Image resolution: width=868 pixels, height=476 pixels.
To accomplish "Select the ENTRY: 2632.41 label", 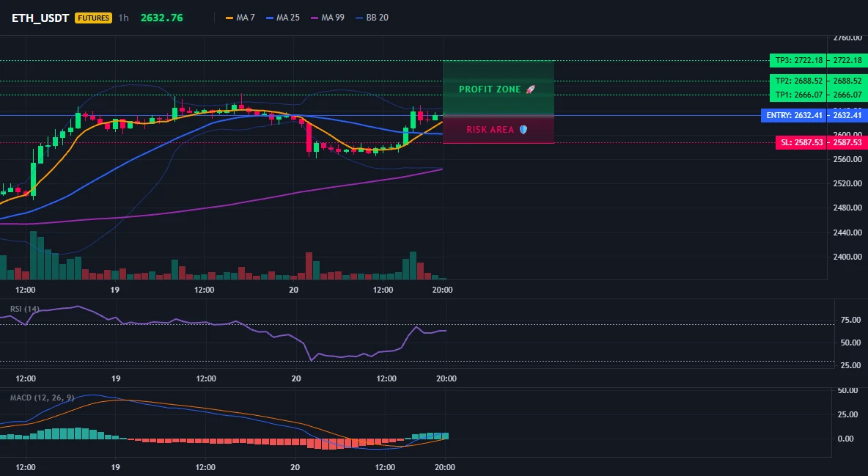I will (x=794, y=115).
